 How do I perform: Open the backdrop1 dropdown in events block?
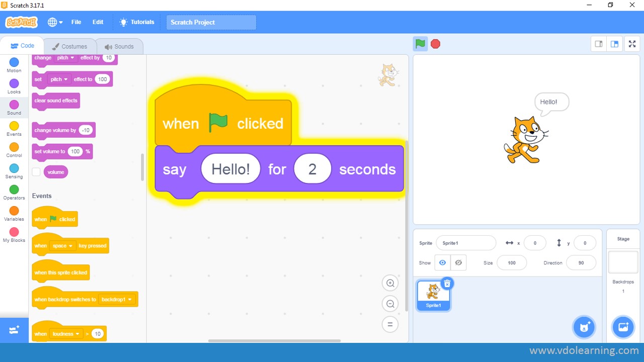[117, 300]
